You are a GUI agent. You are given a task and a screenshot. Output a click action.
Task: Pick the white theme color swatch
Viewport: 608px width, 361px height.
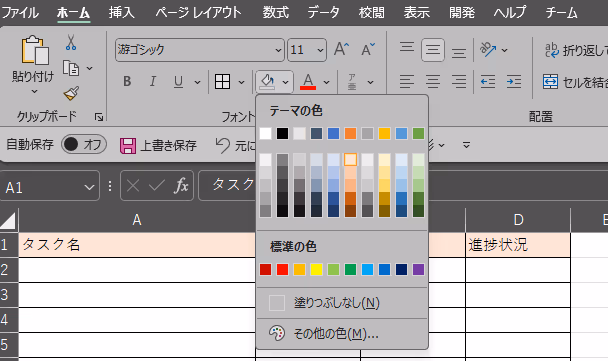point(266,134)
